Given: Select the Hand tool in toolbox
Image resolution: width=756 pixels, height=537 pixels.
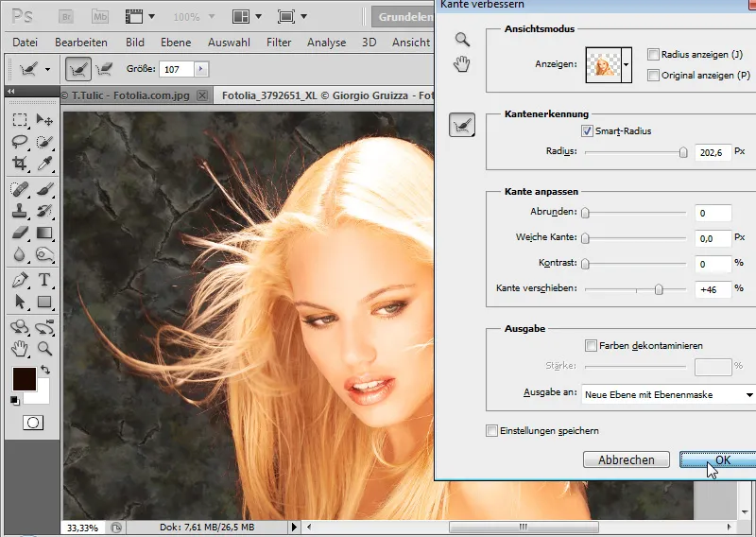Looking at the screenshot, I should pos(20,348).
